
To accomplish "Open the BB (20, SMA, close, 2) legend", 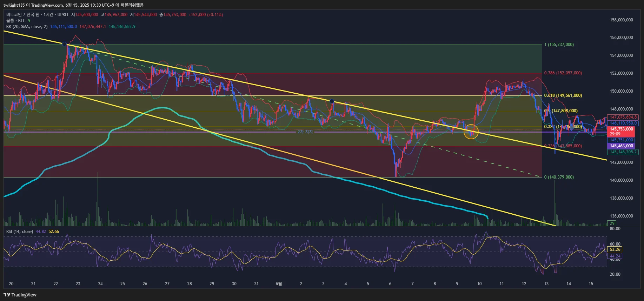I will click(27, 27).
